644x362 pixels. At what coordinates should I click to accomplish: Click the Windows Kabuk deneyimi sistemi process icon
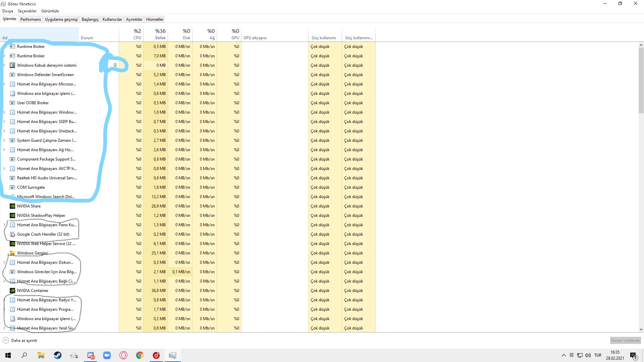coord(12,65)
